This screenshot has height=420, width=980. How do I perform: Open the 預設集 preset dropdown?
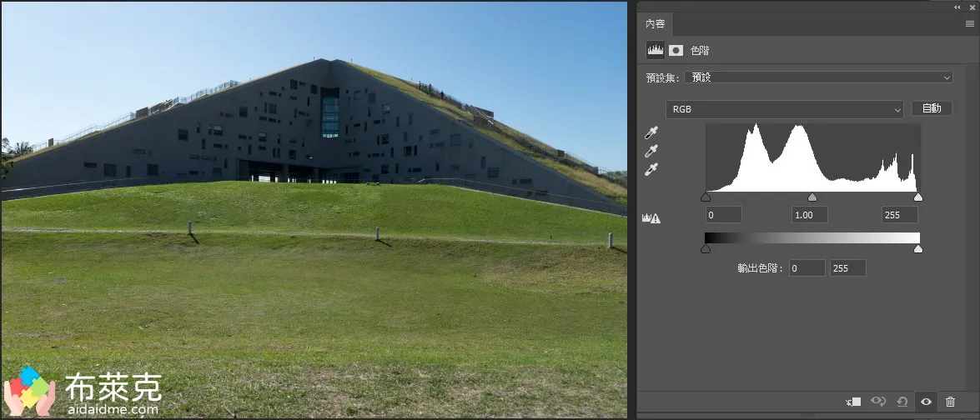[819, 77]
